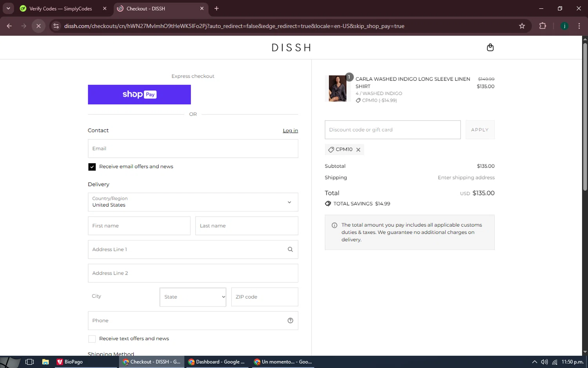Click the Checkout - DISSH taskbar item

151,362
